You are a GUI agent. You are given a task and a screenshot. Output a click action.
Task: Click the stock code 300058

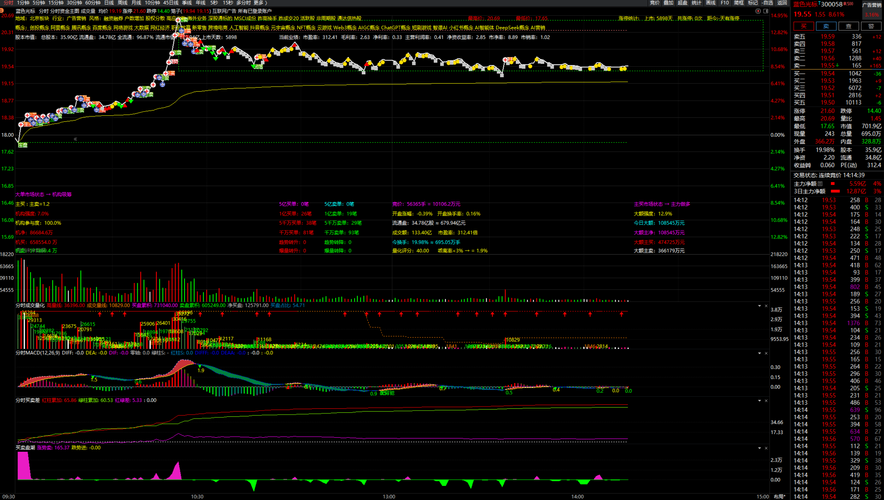[832, 5]
